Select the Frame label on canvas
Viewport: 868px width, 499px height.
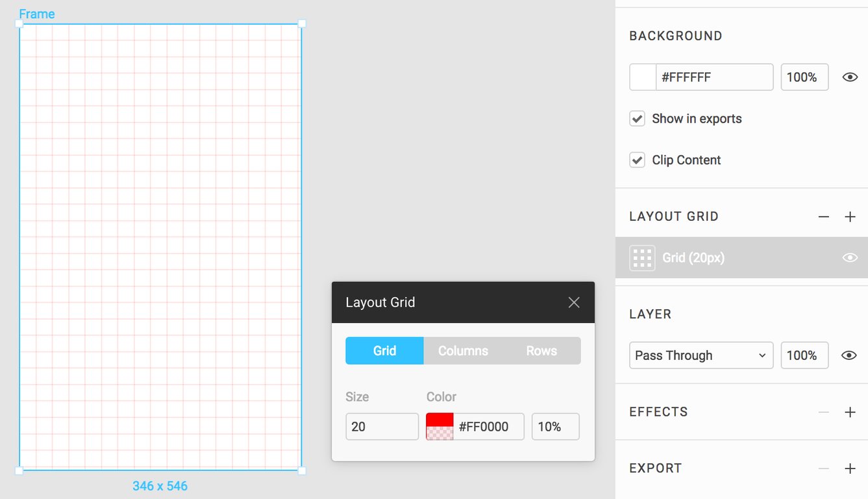point(37,14)
